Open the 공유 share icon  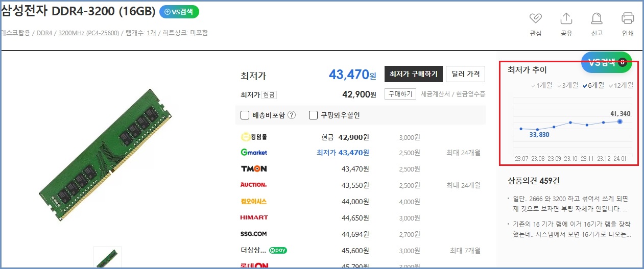tap(566, 18)
